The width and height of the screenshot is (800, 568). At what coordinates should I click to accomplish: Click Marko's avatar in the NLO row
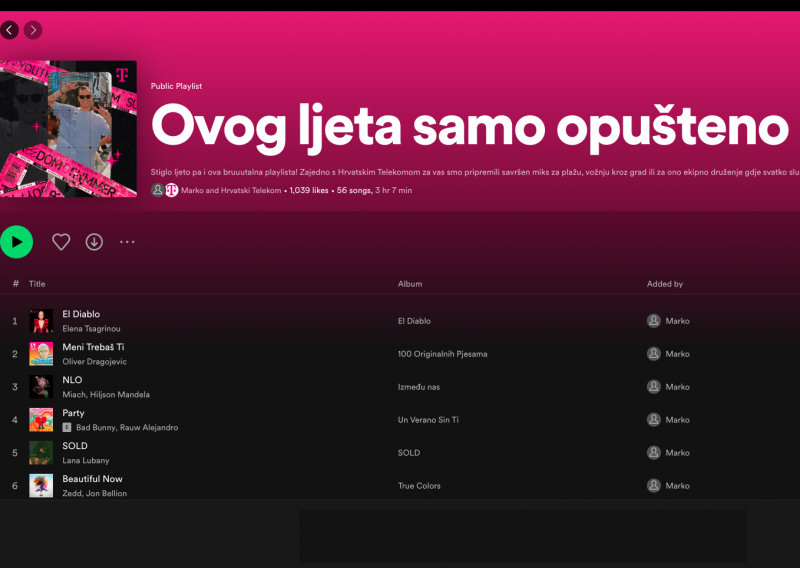654,387
